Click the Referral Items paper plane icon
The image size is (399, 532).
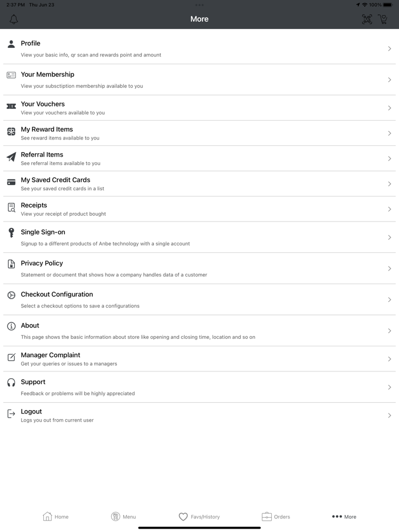[x=11, y=157]
